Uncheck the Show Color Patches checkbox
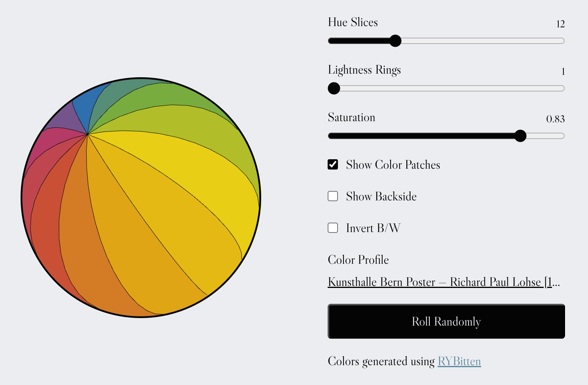588x385 pixels. click(333, 165)
